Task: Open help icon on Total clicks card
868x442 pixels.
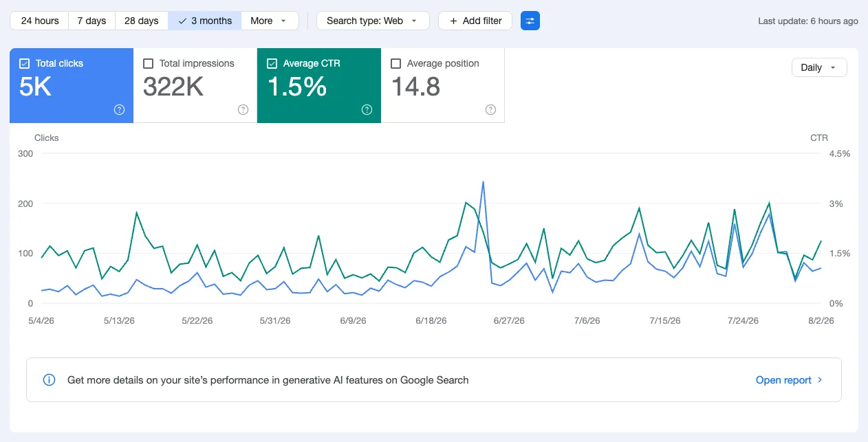Action: click(x=119, y=109)
